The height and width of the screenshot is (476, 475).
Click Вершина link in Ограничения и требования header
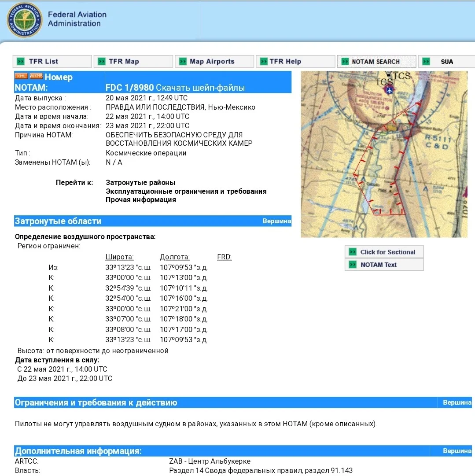(457, 402)
